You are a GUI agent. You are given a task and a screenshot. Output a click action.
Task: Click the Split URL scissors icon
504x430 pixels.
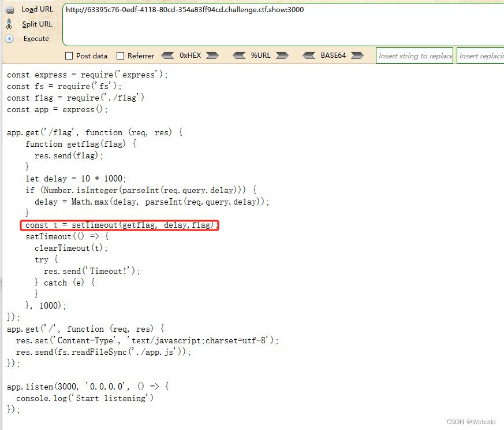[9, 24]
